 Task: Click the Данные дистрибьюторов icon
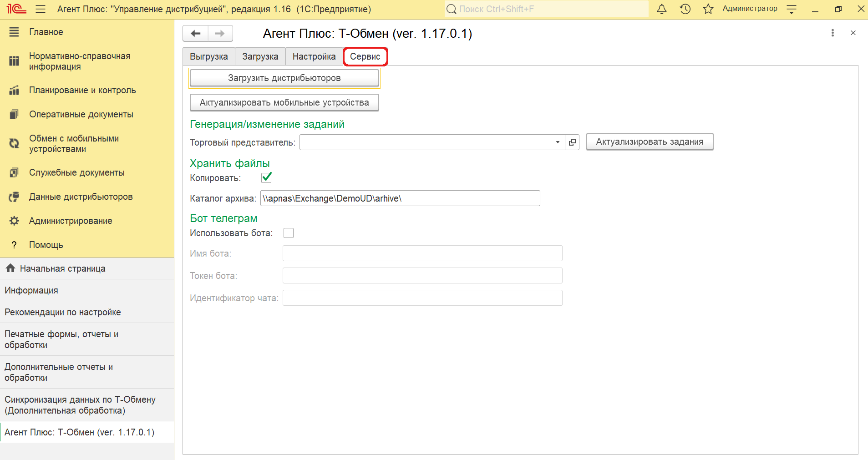tap(14, 197)
